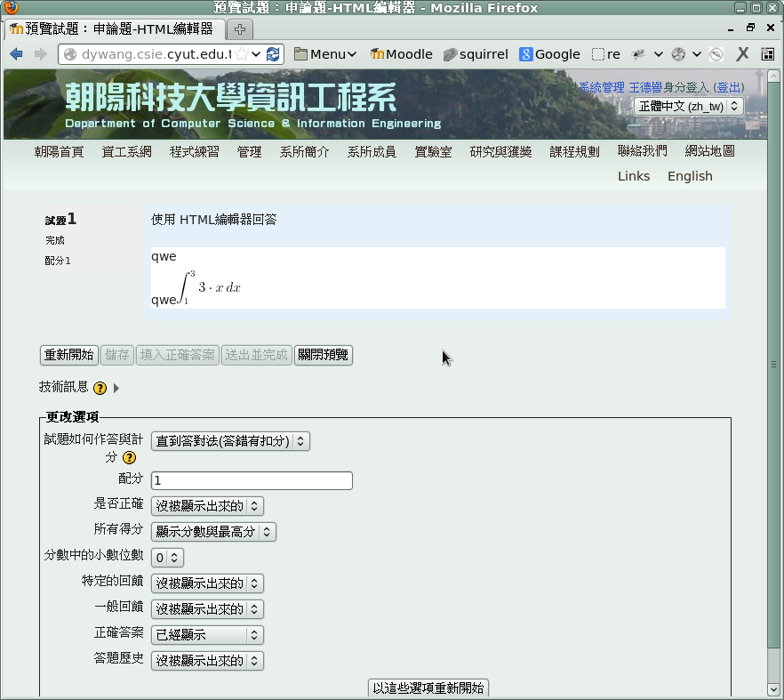Open the 正確答案 dropdown

[207, 635]
